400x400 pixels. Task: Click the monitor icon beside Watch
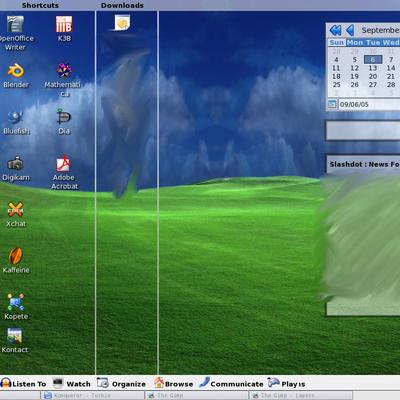(x=58, y=383)
